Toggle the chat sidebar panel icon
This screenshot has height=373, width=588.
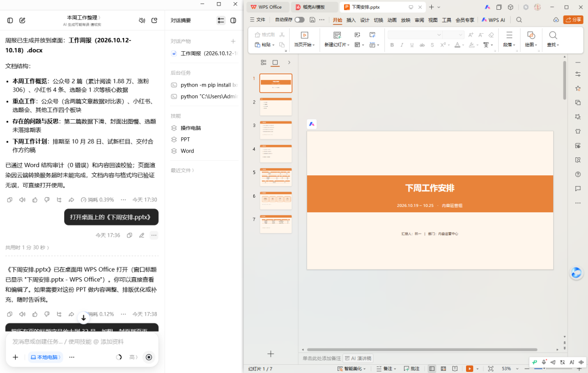(10, 21)
